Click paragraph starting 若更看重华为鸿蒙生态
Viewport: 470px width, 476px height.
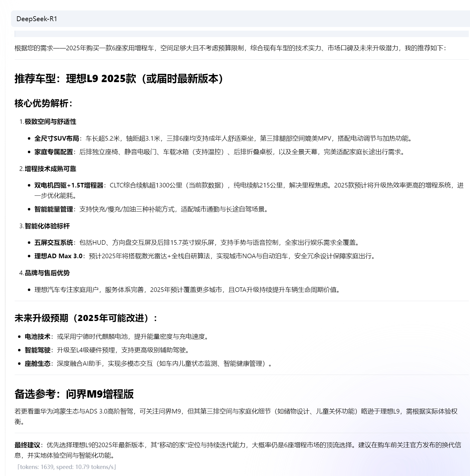pos(236,416)
